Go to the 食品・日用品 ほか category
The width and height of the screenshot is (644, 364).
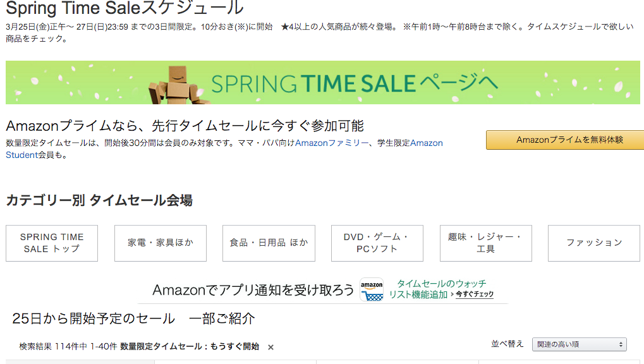[x=269, y=243]
